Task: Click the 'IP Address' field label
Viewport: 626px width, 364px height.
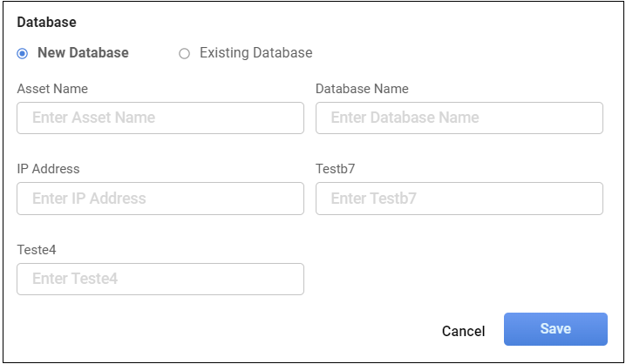Action: tap(49, 169)
